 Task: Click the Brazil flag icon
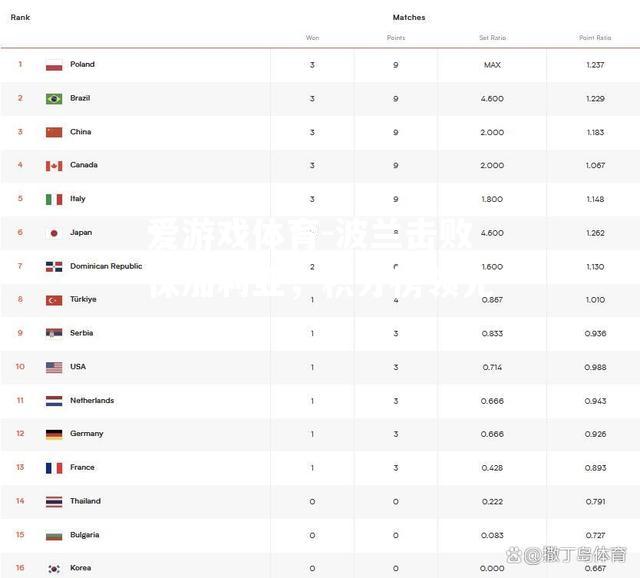[x=54, y=99]
